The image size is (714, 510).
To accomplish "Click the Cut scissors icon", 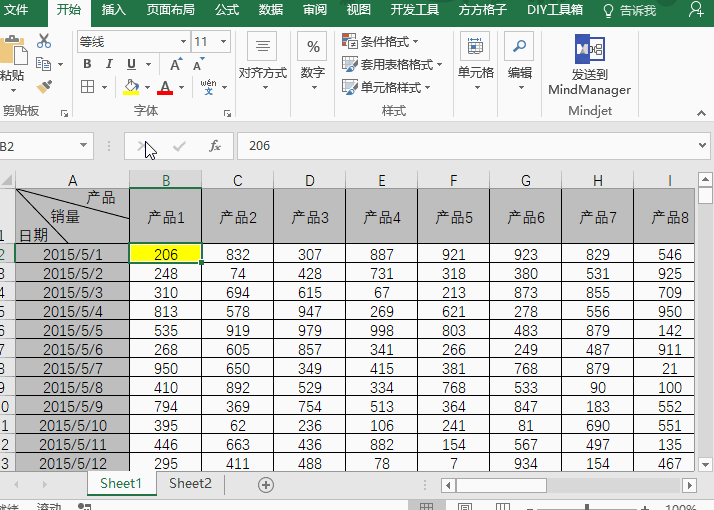I will [44, 41].
